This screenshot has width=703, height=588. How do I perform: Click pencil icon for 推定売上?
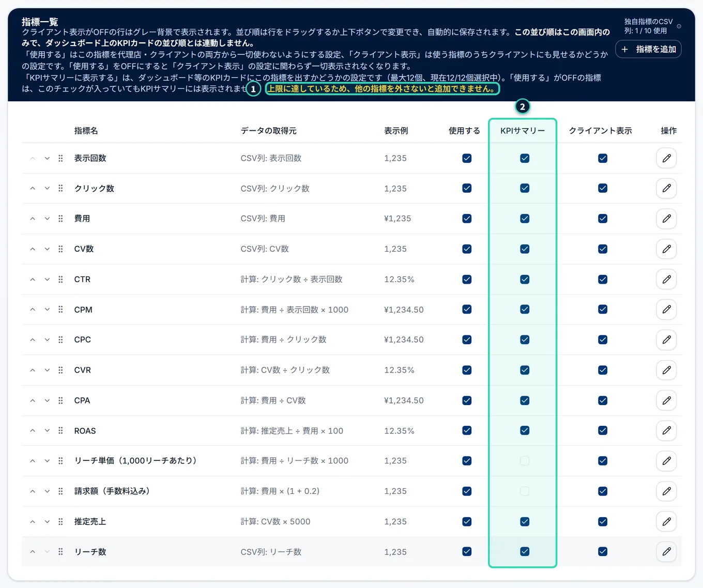666,521
